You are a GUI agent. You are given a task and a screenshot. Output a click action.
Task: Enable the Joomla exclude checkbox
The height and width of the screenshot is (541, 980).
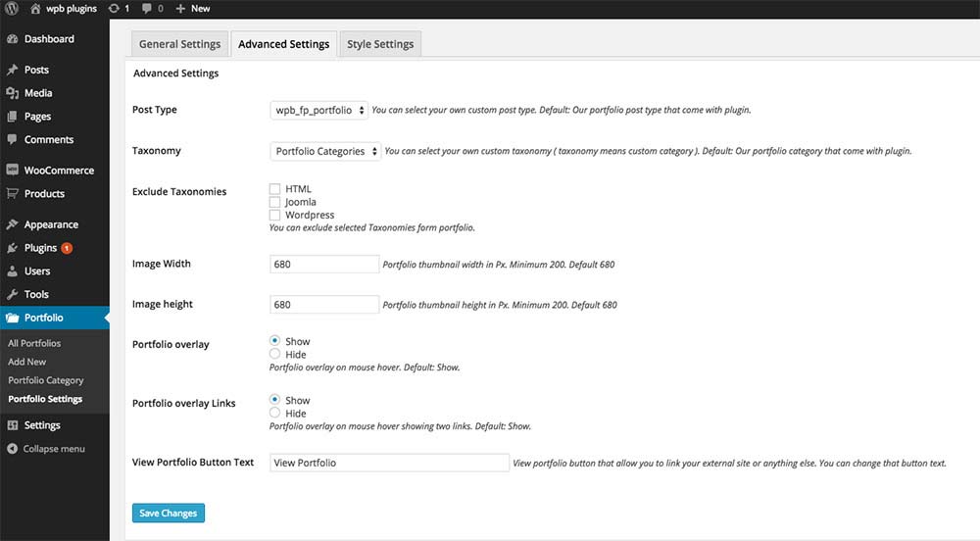pos(275,202)
